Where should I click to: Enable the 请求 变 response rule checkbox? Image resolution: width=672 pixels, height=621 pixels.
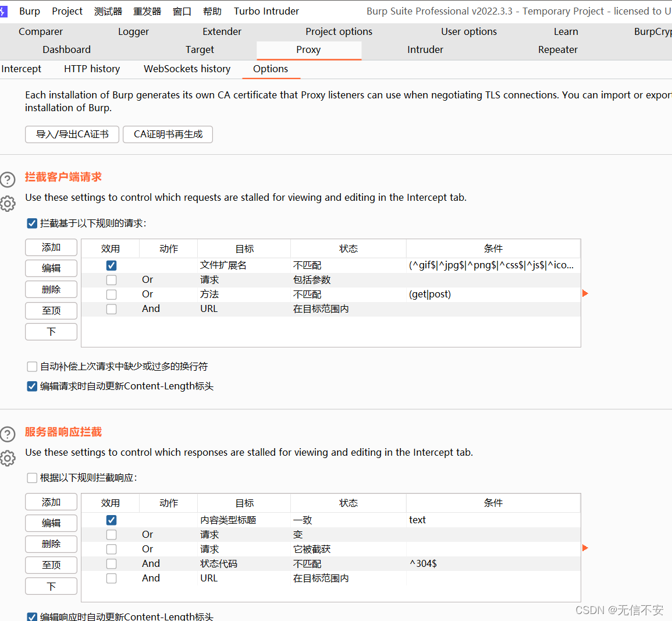[x=112, y=535]
